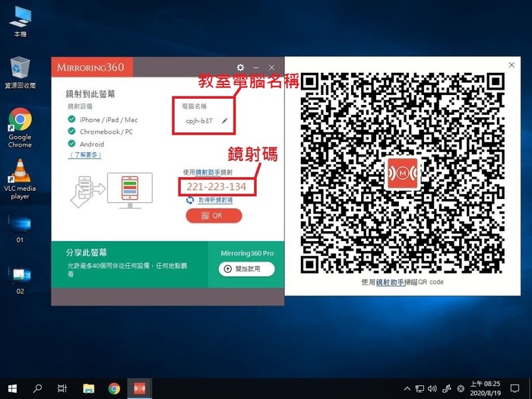Open the Windows Start menu

tap(12, 388)
